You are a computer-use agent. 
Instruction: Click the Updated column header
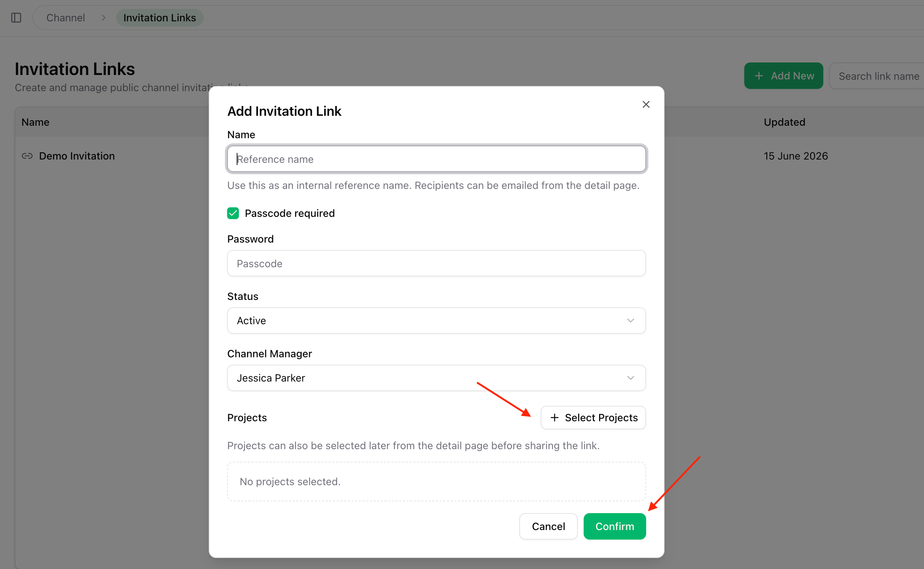(784, 122)
